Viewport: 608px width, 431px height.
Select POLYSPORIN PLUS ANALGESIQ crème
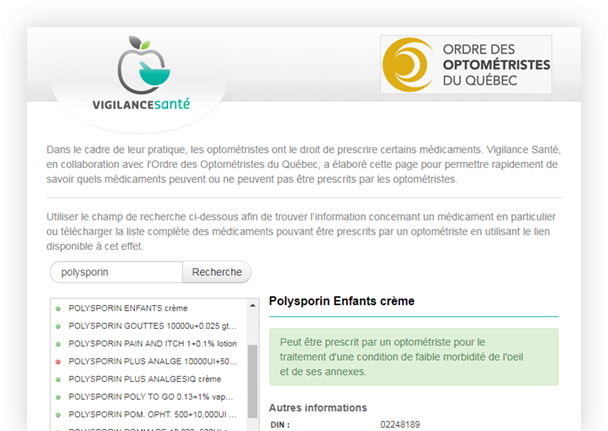[x=145, y=379]
